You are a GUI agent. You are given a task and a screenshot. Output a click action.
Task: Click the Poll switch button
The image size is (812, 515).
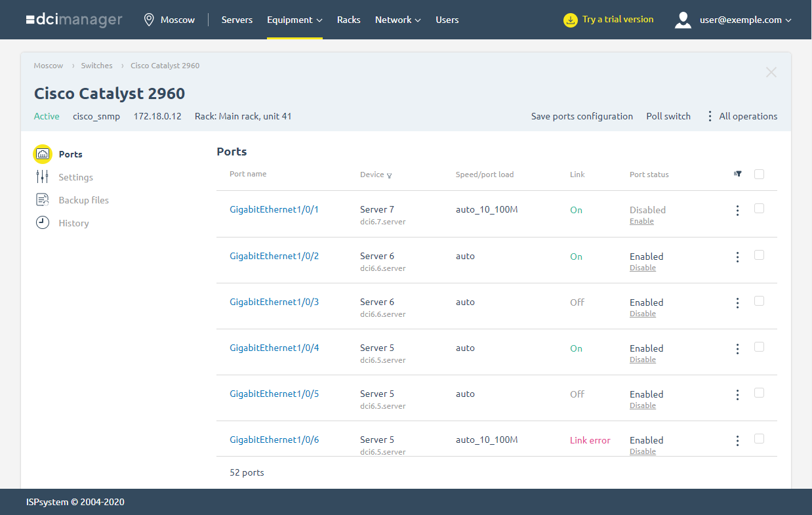coord(668,116)
